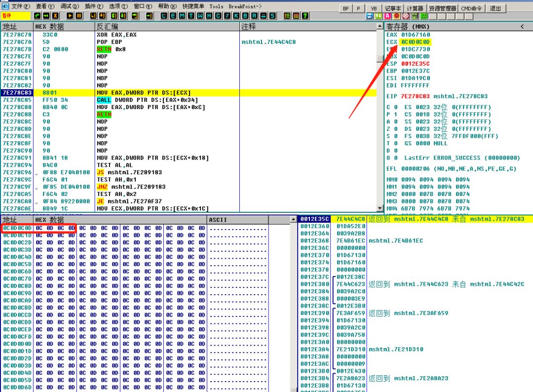Show Breakpoints window with B icon

pyautogui.click(x=245, y=16)
